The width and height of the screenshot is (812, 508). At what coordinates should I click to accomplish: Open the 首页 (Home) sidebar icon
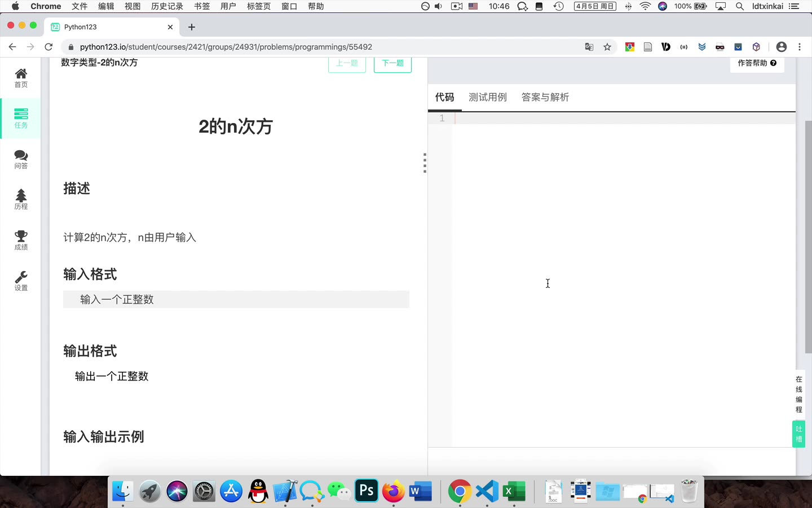pos(21,77)
